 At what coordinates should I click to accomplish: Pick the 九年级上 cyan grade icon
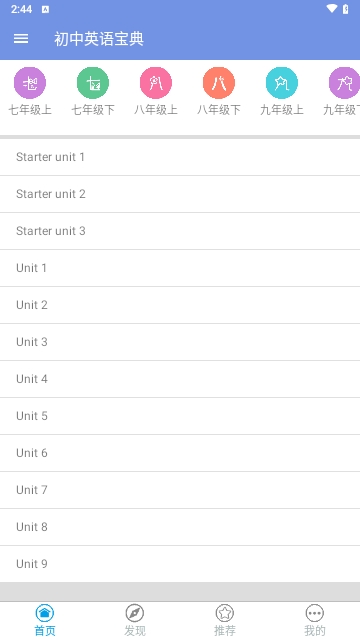tap(282, 83)
